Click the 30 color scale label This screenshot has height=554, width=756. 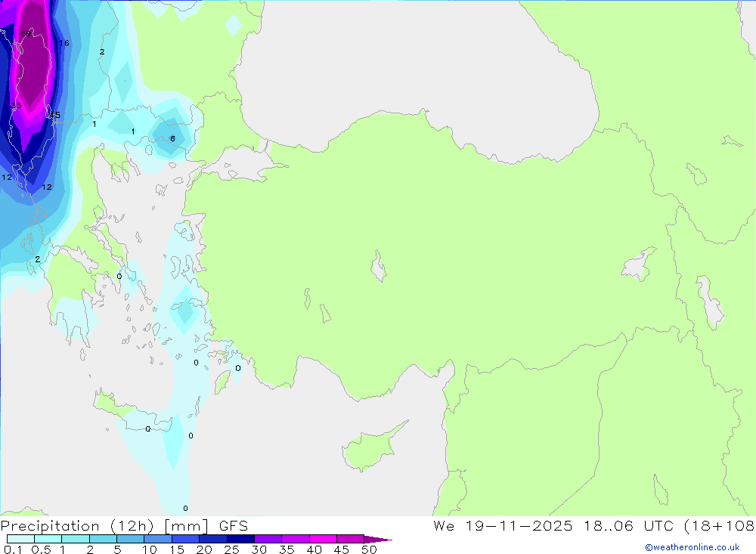click(259, 549)
